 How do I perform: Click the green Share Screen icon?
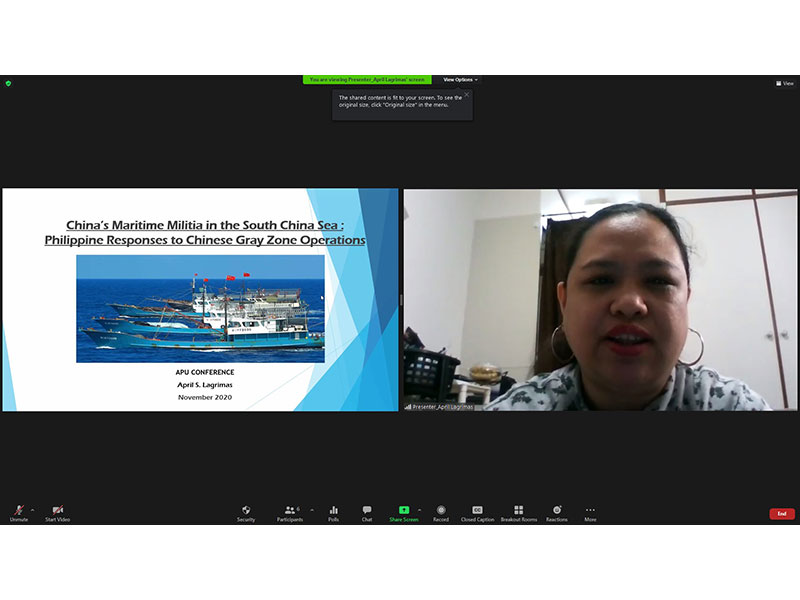[x=403, y=510]
